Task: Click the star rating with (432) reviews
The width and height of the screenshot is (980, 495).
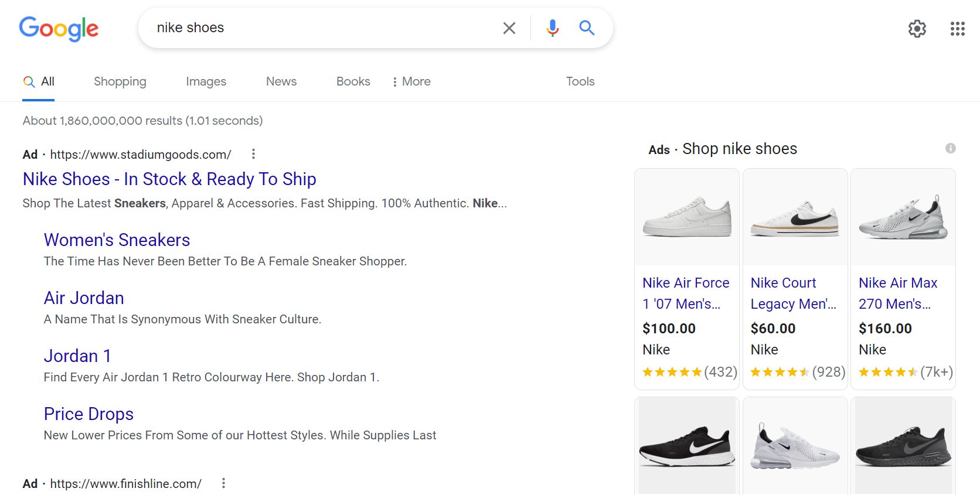Action: (x=690, y=372)
